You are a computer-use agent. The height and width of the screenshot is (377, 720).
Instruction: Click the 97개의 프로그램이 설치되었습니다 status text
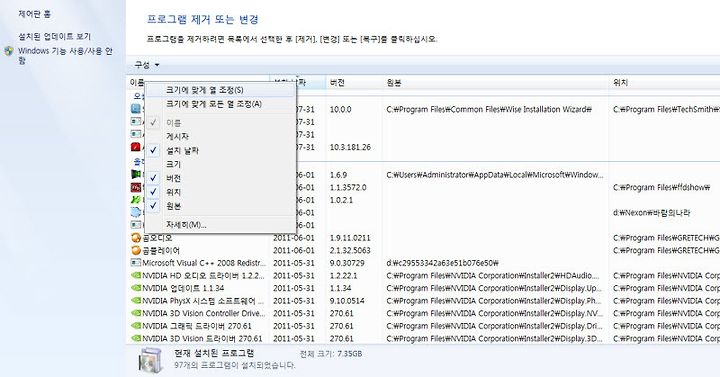pyautogui.click(x=235, y=366)
